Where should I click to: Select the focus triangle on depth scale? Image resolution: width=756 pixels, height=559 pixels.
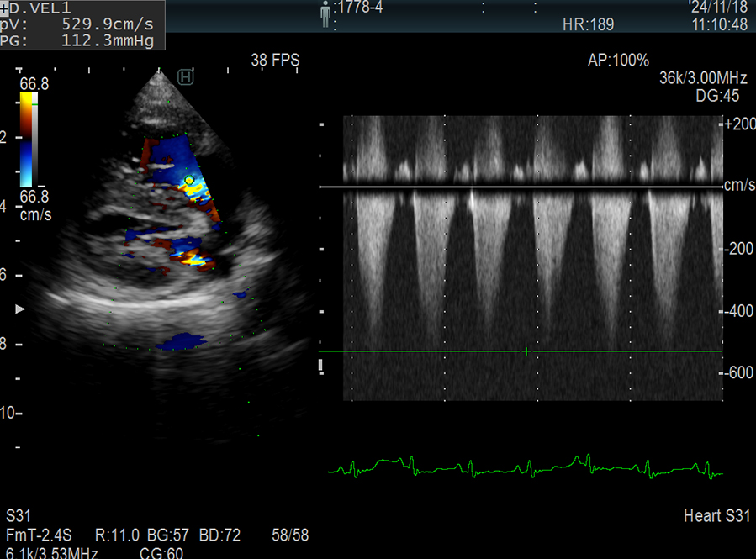(21, 309)
